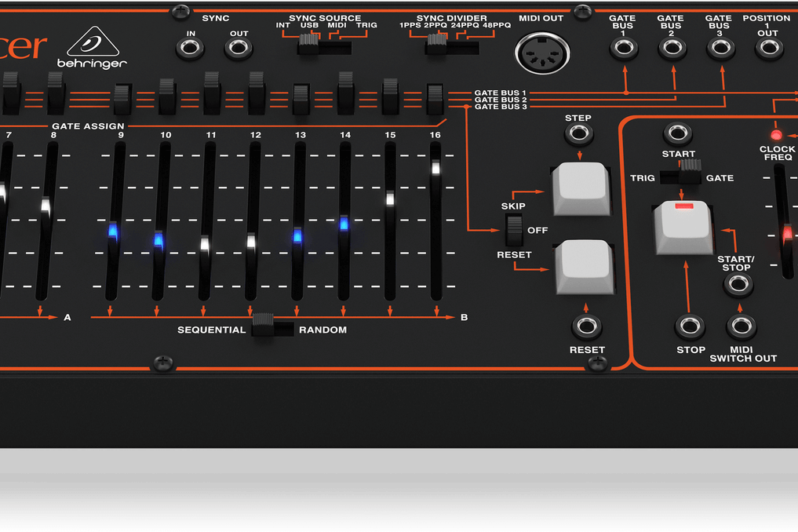The height and width of the screenshot is (532, 798).
Task: Toggle step 15 gate assign switch
Action: point(390,97)
